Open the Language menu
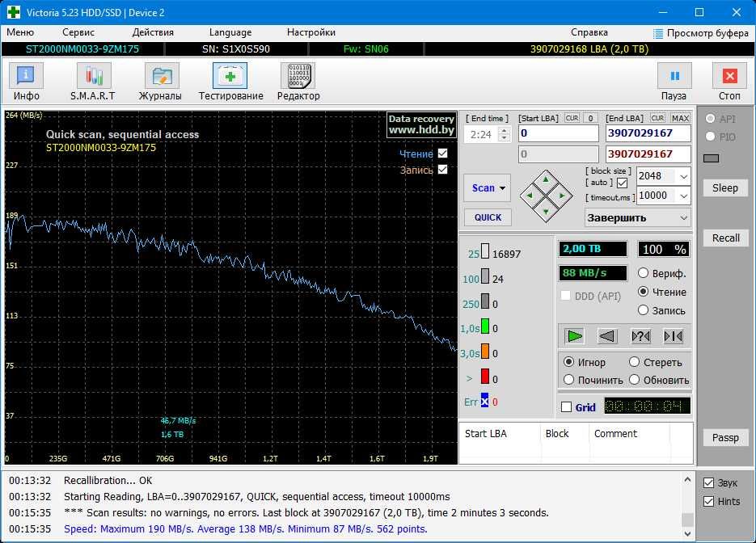The height and width of the screenshot is (543, 756). pyautogui.click(x=230, y=32)
